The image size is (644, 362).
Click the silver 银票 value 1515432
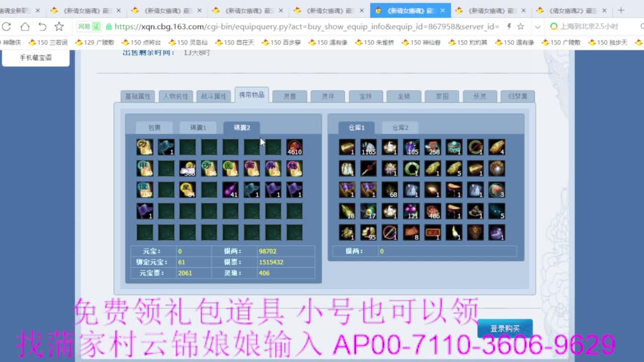(x=271, y=262)
